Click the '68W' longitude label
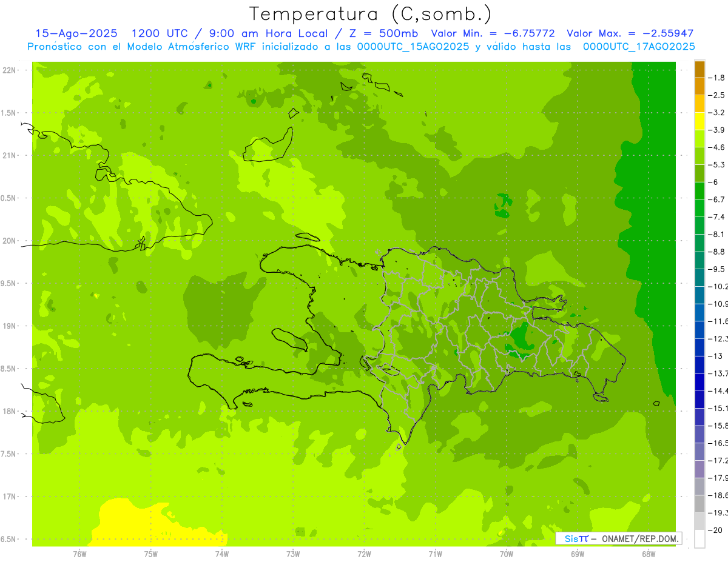This screenshot has height=562, width=728. click(x=649, y=554)
